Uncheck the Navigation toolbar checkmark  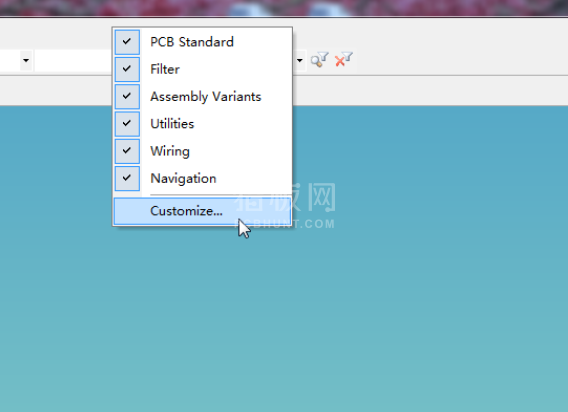[x=127, y=178]
